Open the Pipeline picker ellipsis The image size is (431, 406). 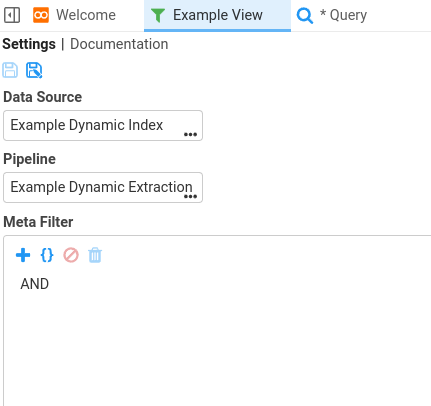point(190,196)
